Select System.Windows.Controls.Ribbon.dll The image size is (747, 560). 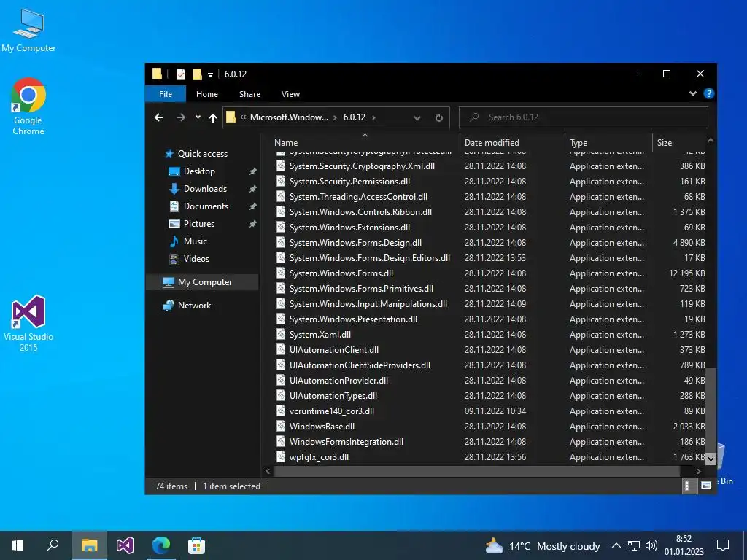point(360,212)
